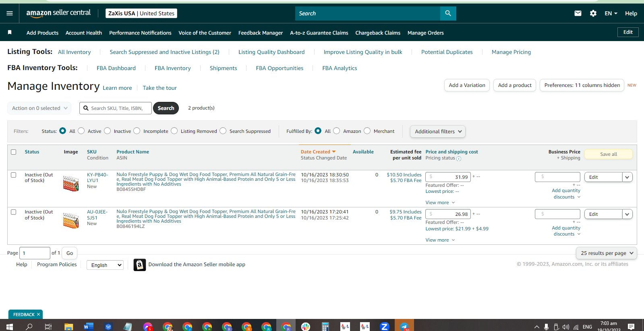
Task: Select the Active status filter
Action: tap(81, 131)
